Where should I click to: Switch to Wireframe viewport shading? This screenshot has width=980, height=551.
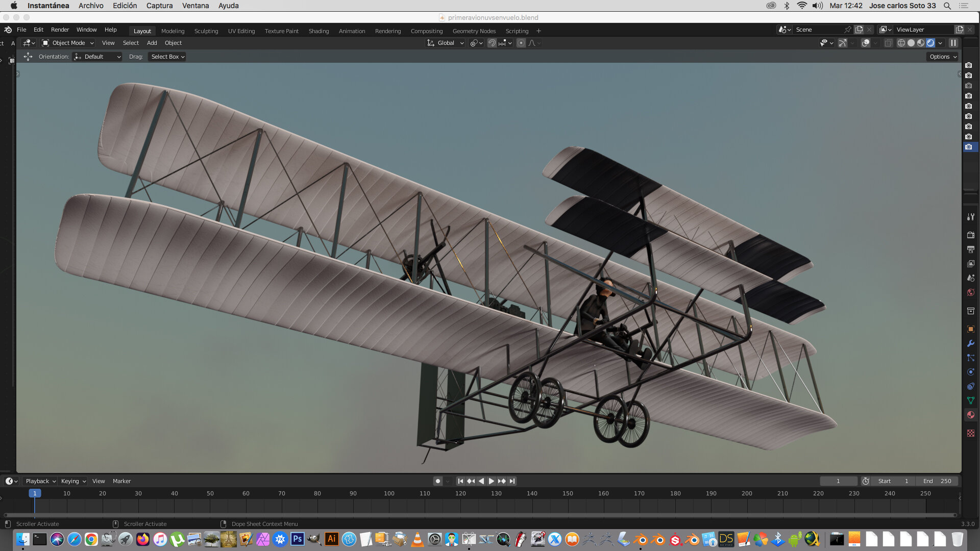pos(901,43)
